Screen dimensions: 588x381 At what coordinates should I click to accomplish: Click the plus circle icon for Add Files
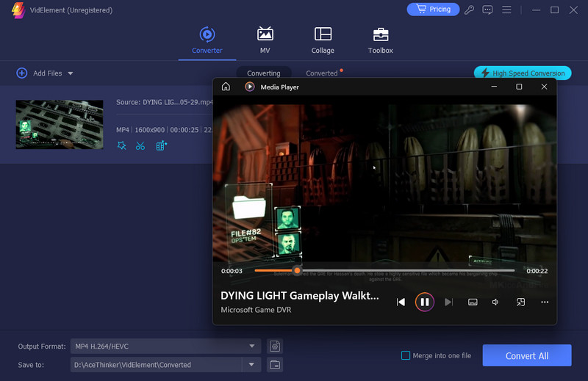(x=22, y=73)
